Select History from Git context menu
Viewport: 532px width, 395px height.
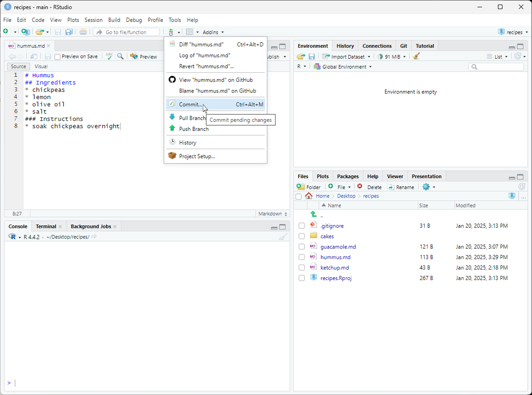pos(188,142)
